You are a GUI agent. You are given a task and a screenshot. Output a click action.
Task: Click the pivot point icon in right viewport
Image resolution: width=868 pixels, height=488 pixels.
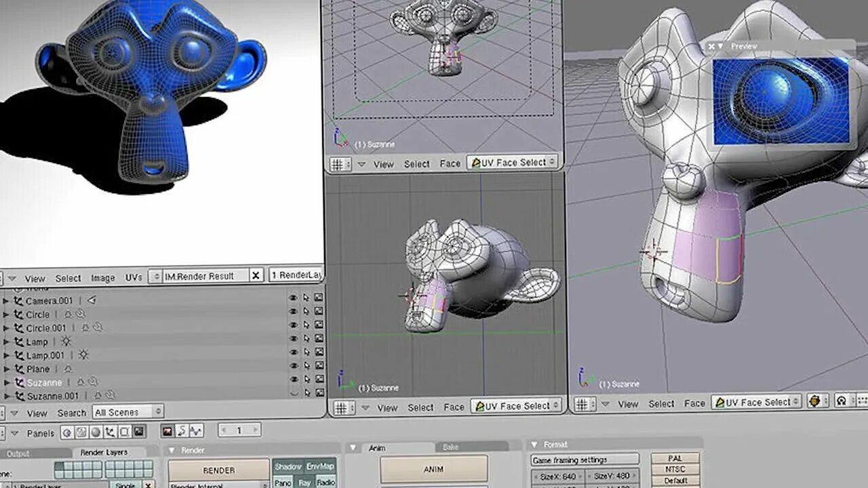(842, 401)
